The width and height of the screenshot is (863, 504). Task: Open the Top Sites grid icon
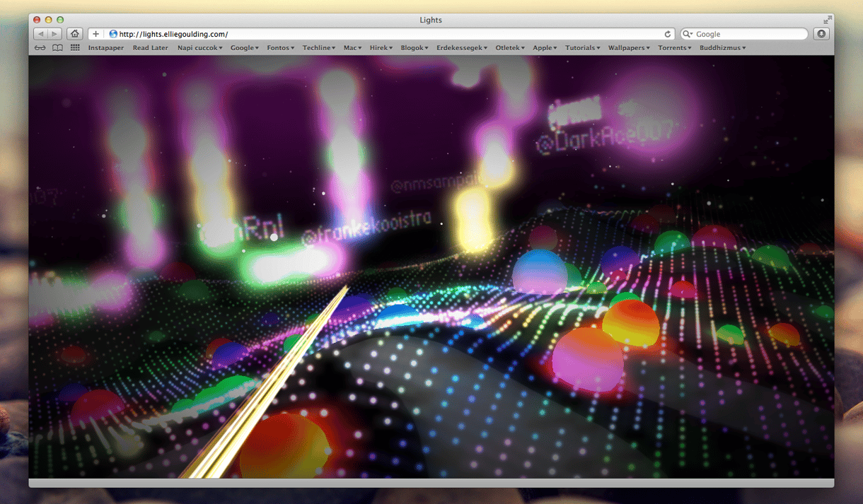pos(75,48)
